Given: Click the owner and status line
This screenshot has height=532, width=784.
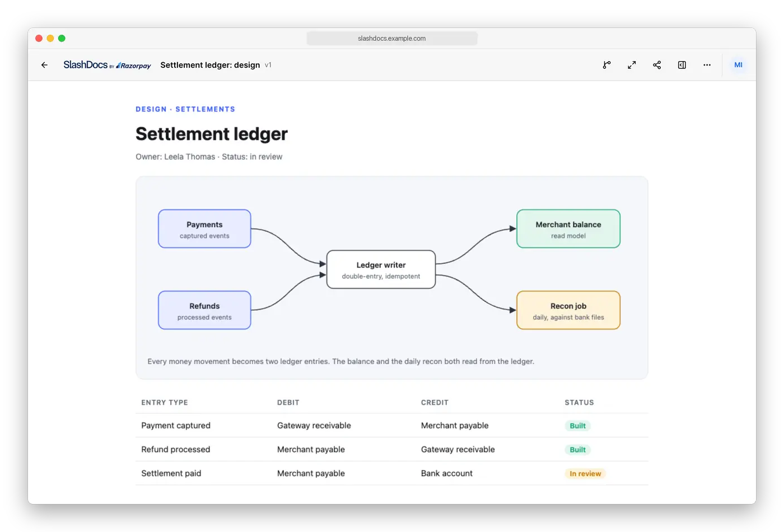Looking at the screenshot, I should click(209, 157).
